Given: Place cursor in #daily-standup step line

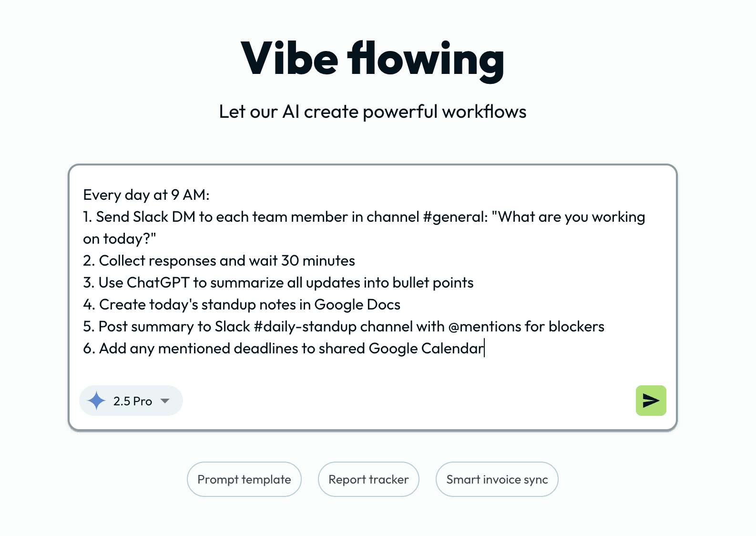Looking at the screenshot, I should coord(343,327).
